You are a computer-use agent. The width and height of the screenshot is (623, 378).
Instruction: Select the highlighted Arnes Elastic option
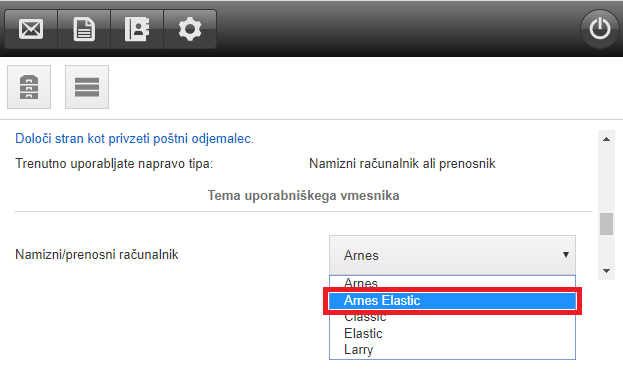pyautogui.click(x=452, y=300)
